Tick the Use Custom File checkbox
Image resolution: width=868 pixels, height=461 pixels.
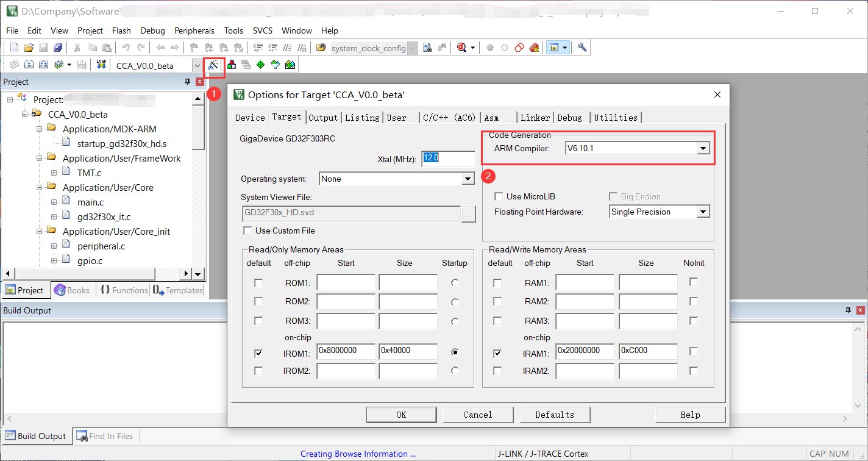click(x=247, y=230)
